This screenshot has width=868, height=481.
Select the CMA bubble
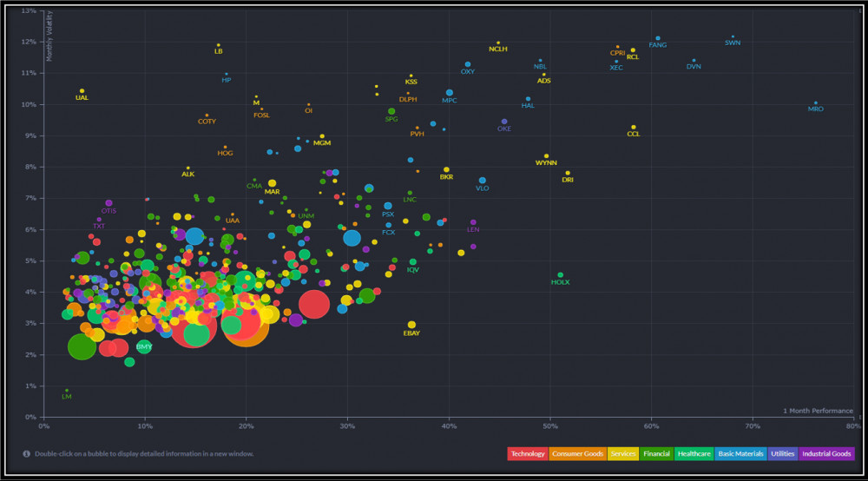coord(254,180)
